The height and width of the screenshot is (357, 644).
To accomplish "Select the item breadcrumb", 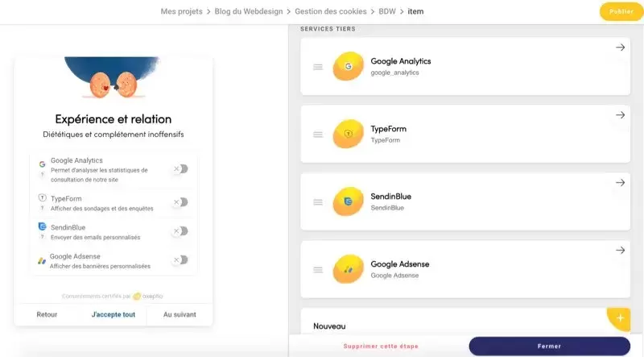I will [x=415, y=11].
